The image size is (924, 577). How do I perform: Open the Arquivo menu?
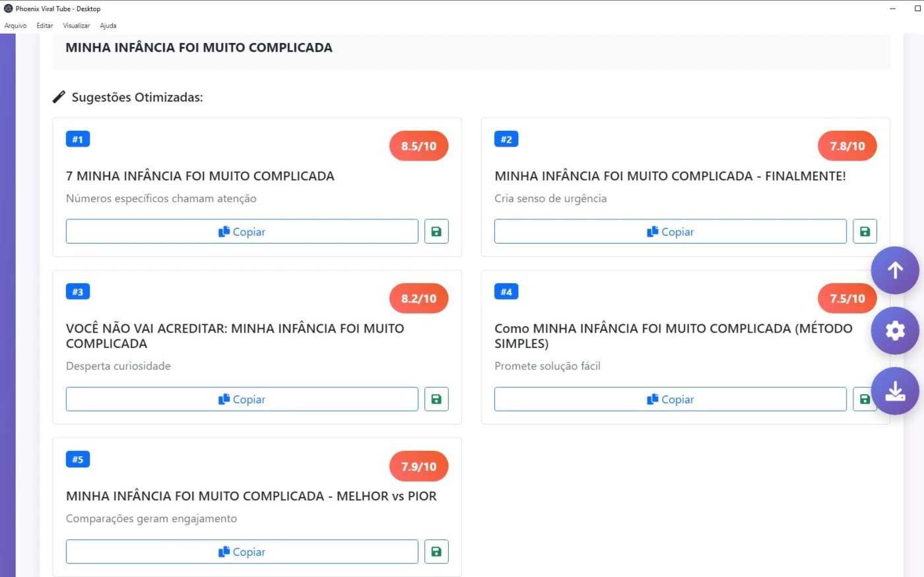click(x=16, y=26)
